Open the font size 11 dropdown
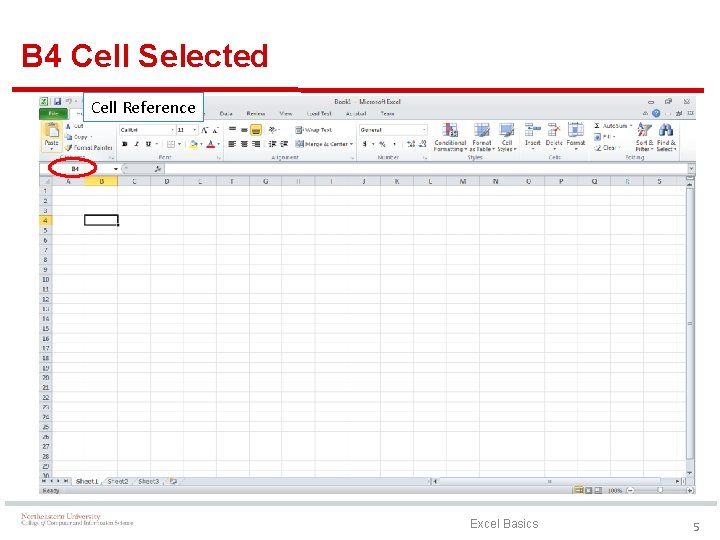Viewport: 720px width, 540px height. click(195, 130)
